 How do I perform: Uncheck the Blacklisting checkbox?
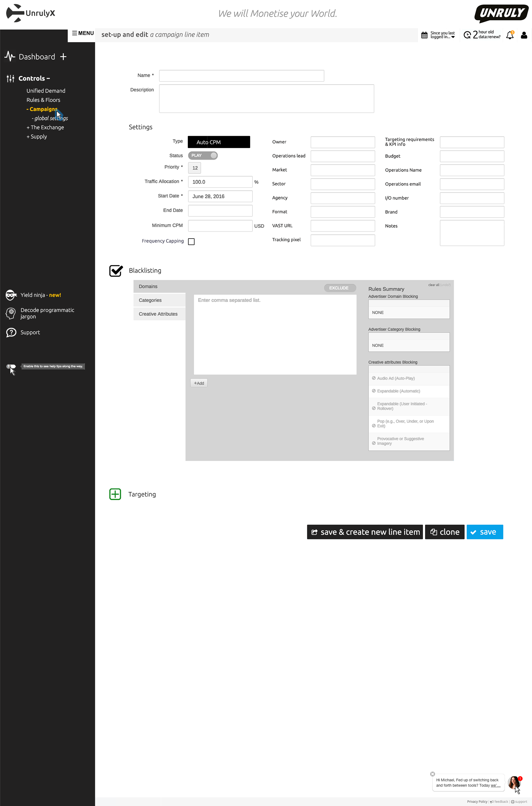(116, 271)
